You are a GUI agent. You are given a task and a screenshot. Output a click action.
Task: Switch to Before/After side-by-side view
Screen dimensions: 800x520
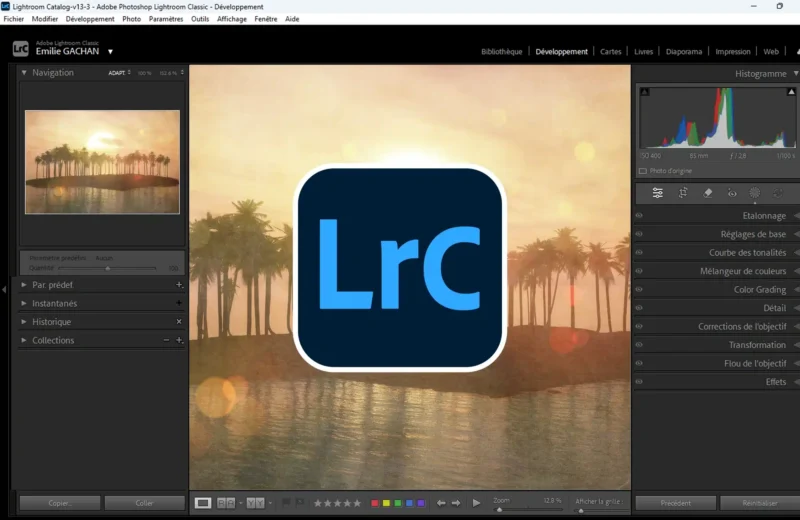click(x=226, y=503)
